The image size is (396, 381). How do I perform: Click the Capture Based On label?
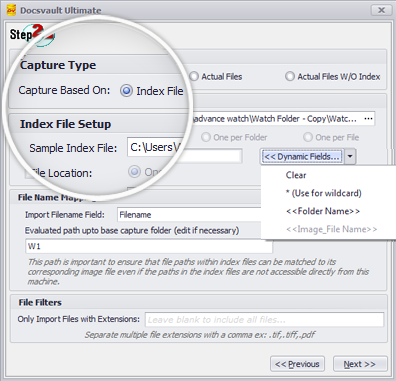tap(64, 90)
